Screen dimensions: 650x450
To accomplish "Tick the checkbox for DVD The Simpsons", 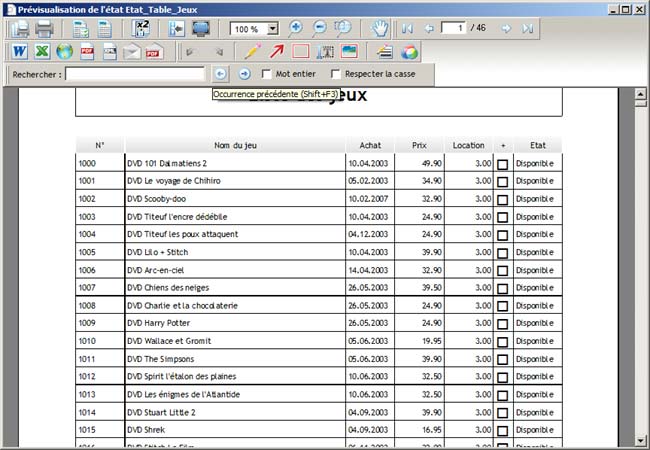I will tap(502, 360).
